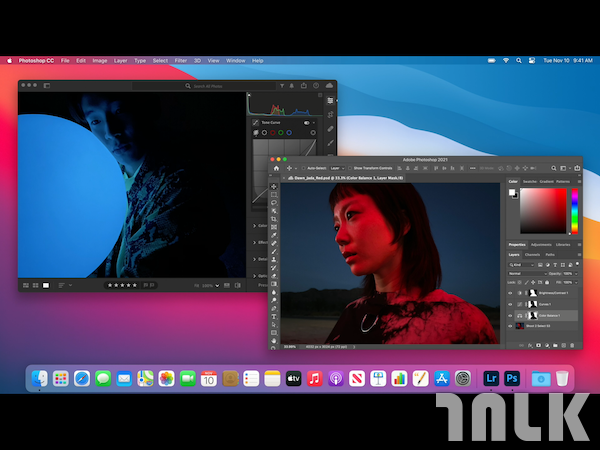The height and width of the screenshot is (450, 600).
Task: Switch to the Paths tab
Action: coord(550,254)
